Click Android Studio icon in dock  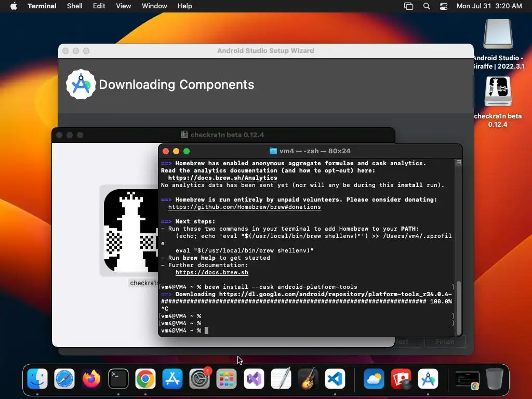coord(428,379)
